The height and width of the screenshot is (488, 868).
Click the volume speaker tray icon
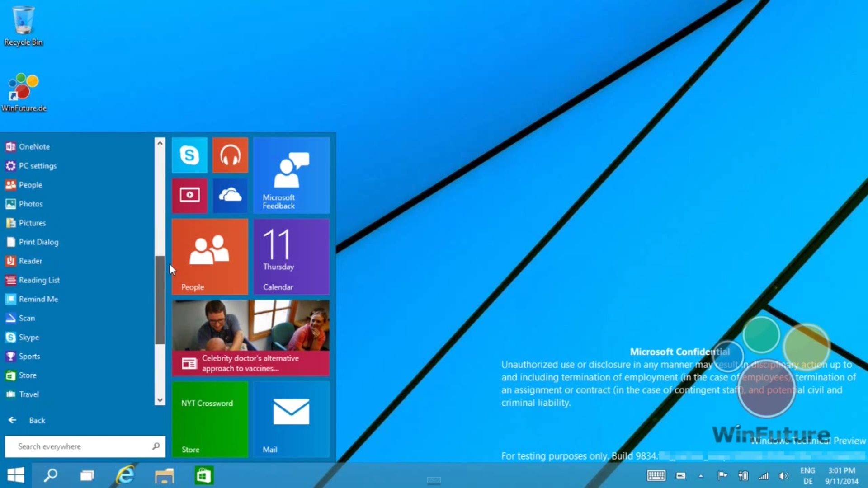(x=784, y=475)
